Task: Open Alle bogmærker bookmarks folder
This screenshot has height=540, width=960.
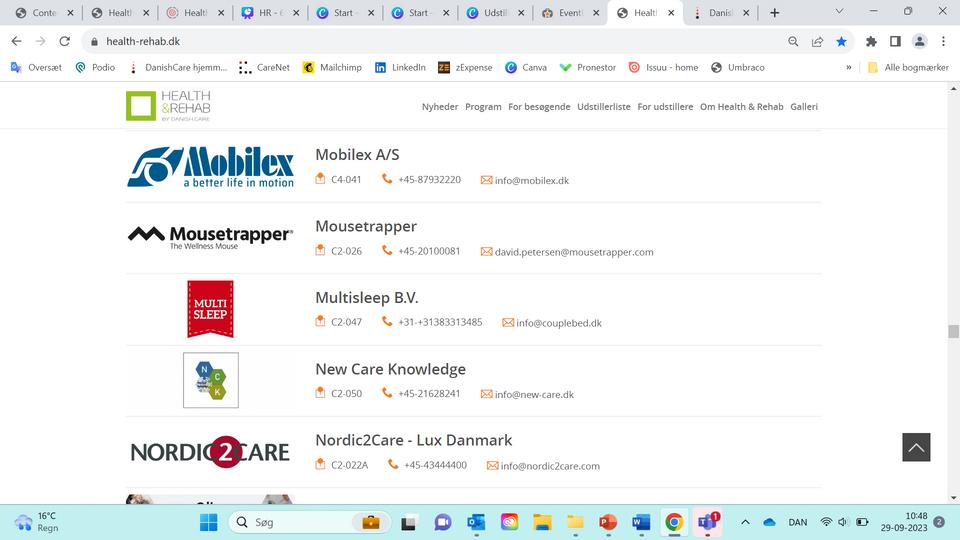Action: [908, 67]
